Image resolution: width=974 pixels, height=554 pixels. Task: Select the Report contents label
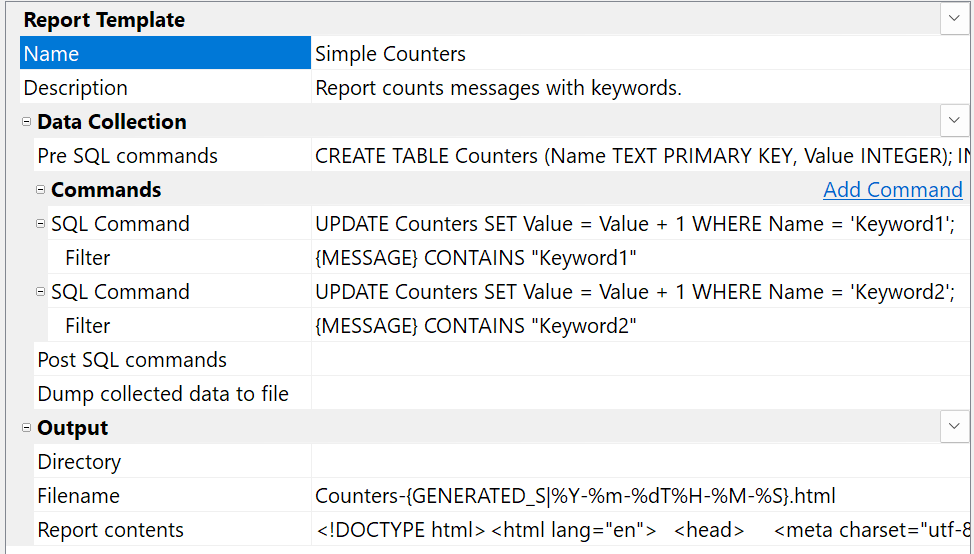[111, 530]
